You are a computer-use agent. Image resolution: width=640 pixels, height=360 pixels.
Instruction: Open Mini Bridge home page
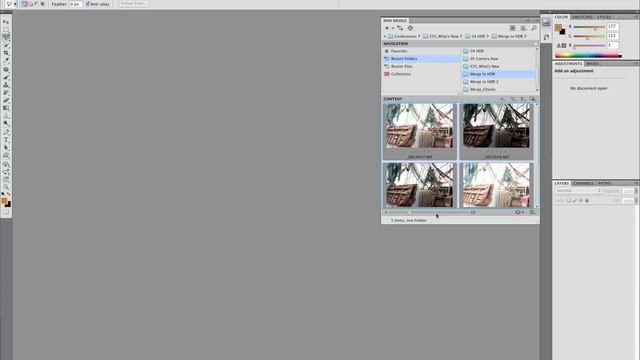[410, 28]
